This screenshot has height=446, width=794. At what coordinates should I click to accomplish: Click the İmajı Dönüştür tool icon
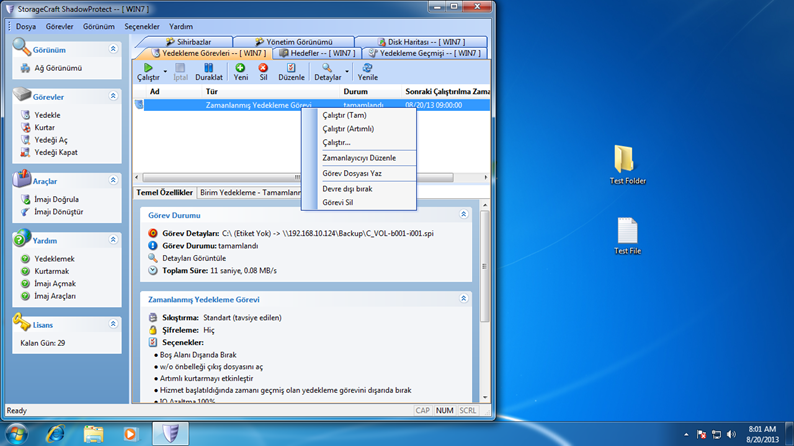pos(25,212)
